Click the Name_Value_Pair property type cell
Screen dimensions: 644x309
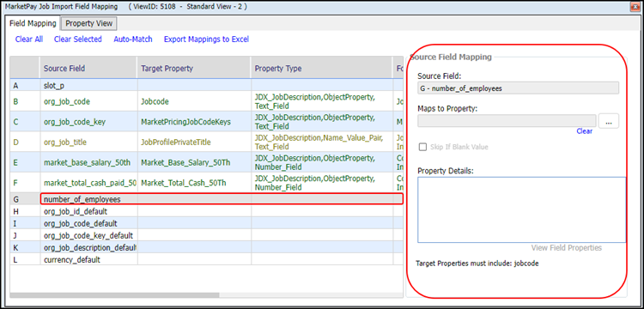click(322, 142)
